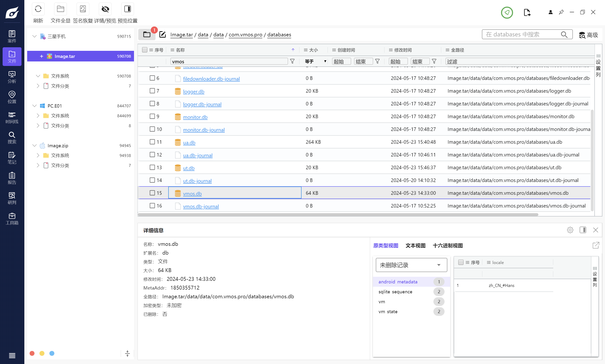Check the box for row 9 monitor.db
Image resolution: width=605 pixels, height=364 pixels.
click(152, 116)
